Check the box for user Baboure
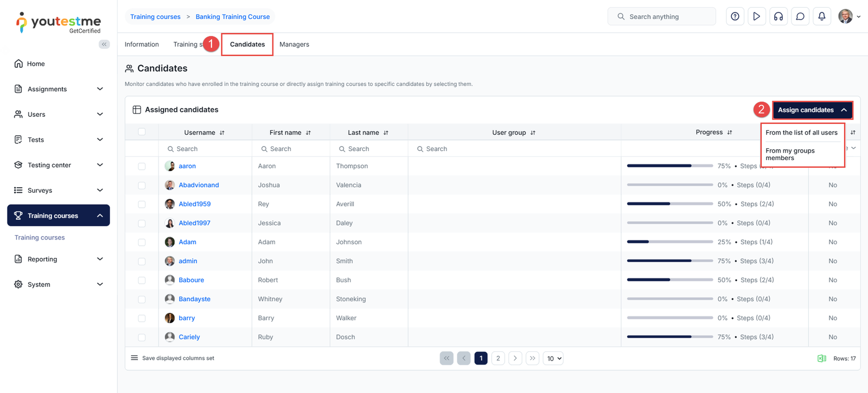Screen dimensions: 868x393 tap(142, 281)
